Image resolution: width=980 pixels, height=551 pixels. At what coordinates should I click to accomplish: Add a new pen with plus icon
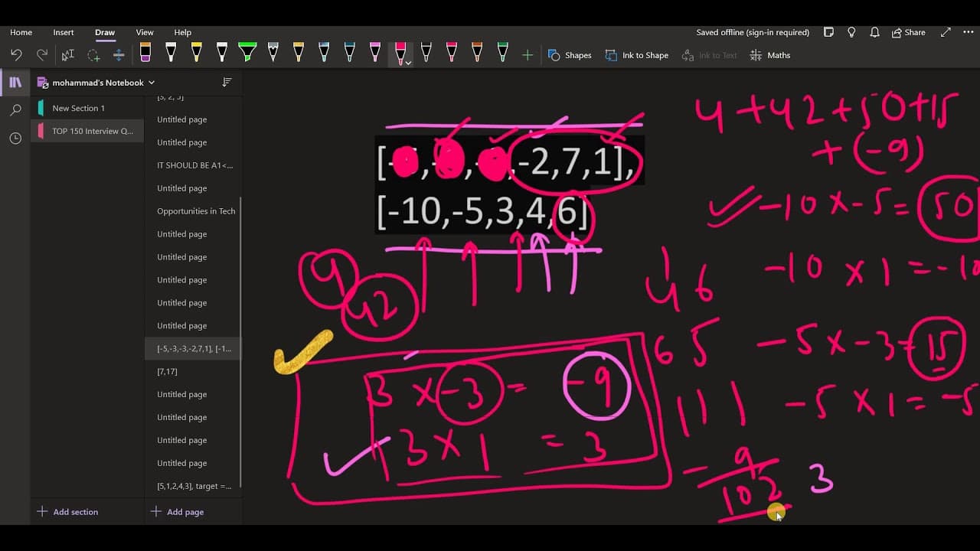528,55
